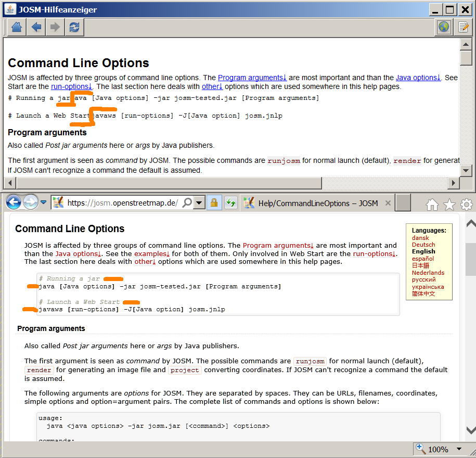Switch page language to українська

pos(428,287)
